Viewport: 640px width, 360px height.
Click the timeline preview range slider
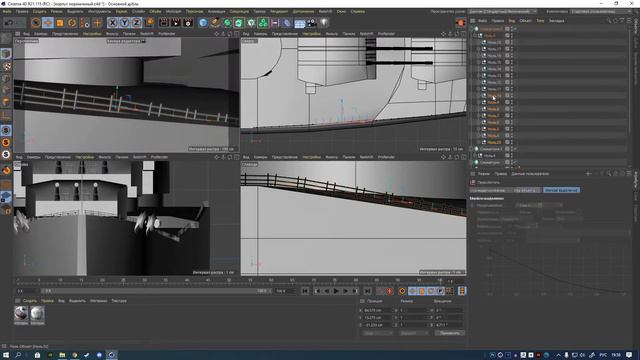[x=156, y=291]
